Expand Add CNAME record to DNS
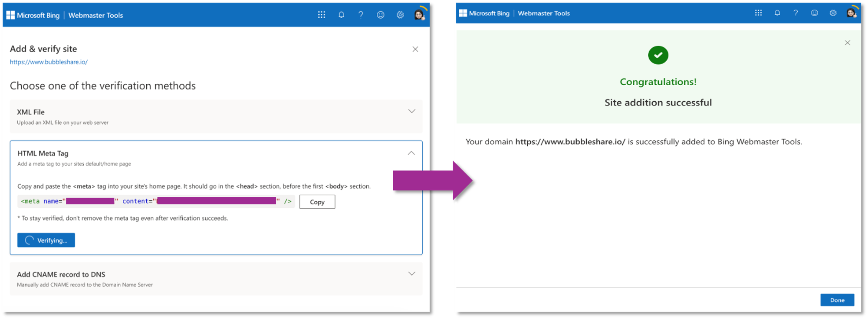Image resolution: width=868 pixels, height=319 pixels. 411,273
